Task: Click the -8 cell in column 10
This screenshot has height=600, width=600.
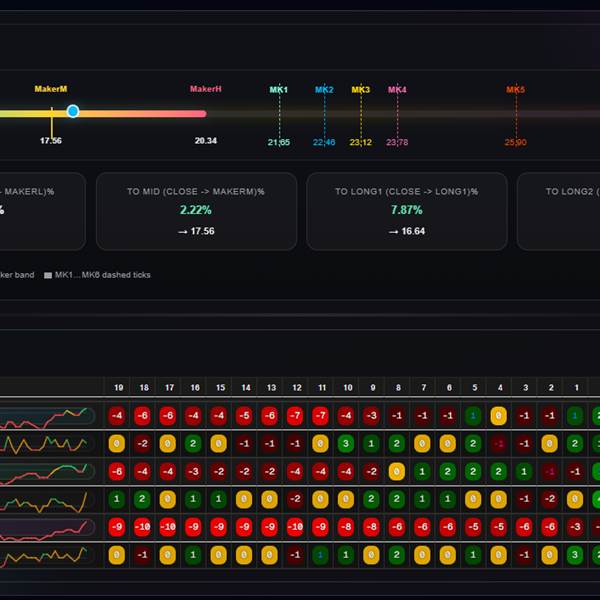Action: 346,527
